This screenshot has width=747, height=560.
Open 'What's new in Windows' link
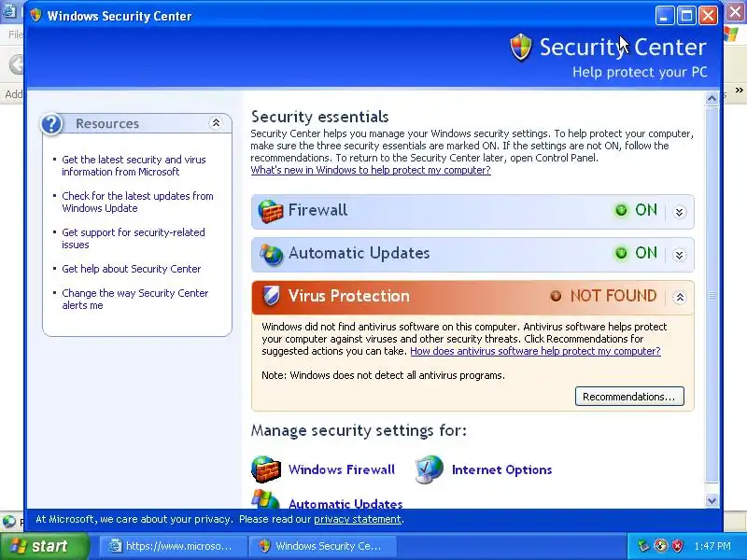click(x=371, y=170)
